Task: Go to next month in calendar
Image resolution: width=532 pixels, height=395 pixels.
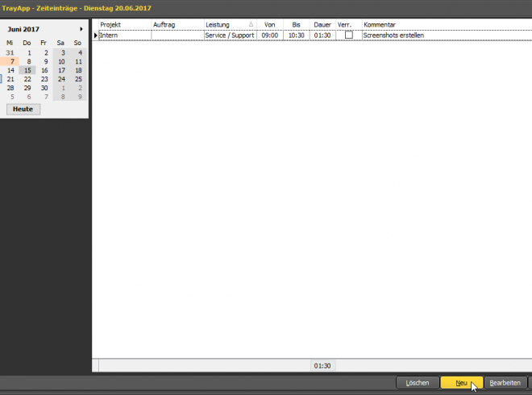Action: point(81,29)
